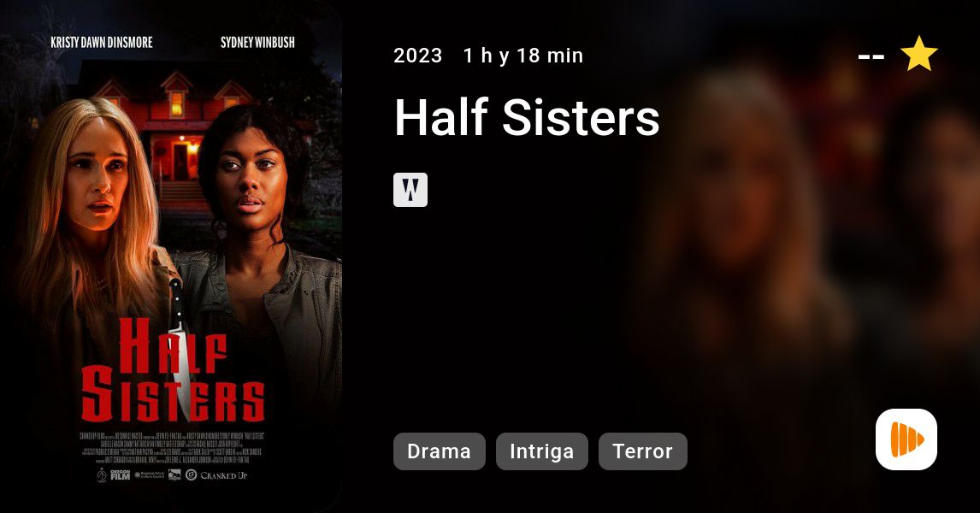Click the 2023 release year
This screenshot has width=980, height=513.
(417, 56)
